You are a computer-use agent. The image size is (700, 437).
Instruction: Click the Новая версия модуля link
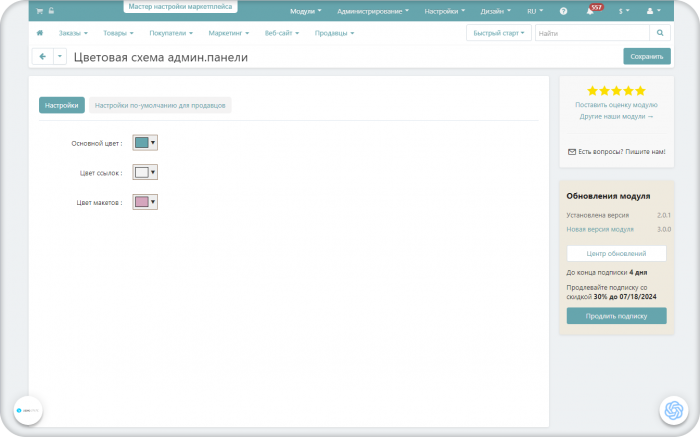coord(600,229)
